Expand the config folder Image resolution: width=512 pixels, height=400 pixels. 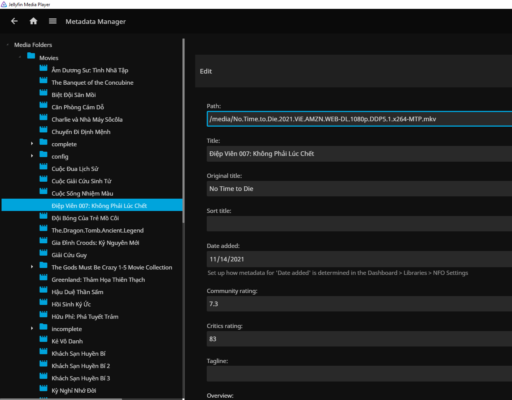[x=32, y=156]
